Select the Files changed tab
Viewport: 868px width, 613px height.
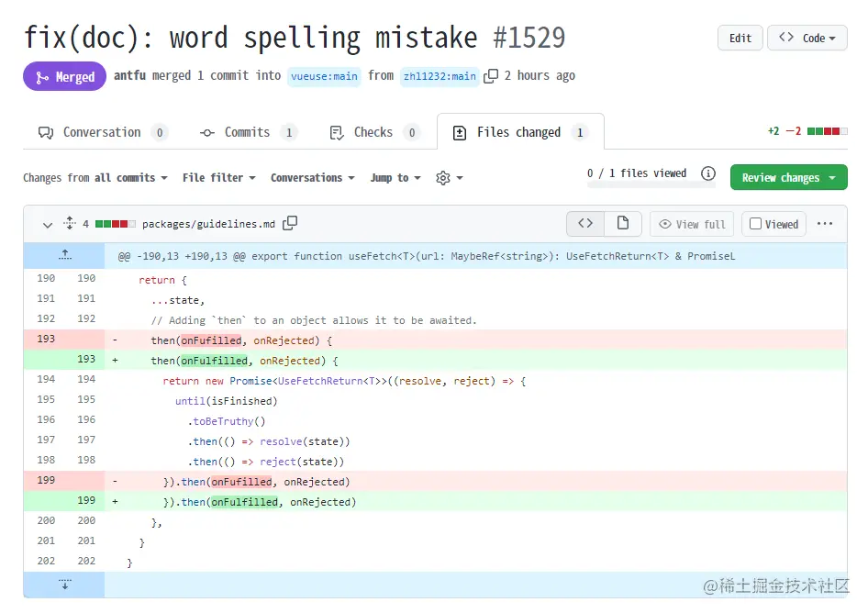pos(520,132)
